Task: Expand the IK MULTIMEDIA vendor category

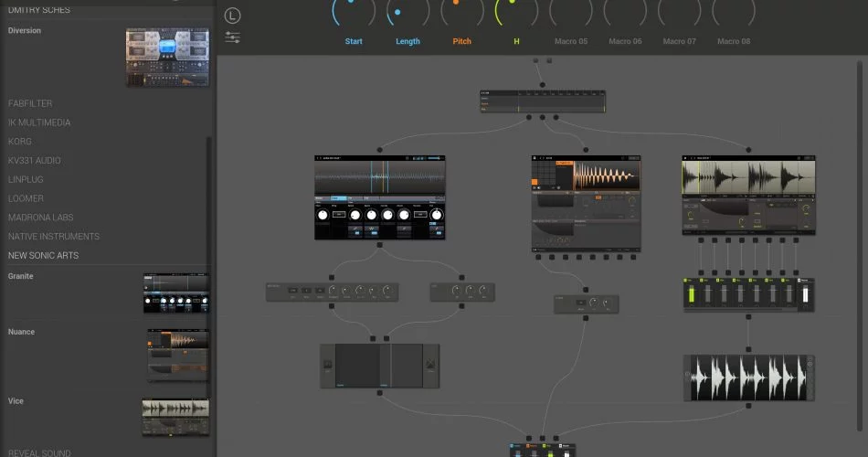Action: pyautogui.click(x=39, y=122)
